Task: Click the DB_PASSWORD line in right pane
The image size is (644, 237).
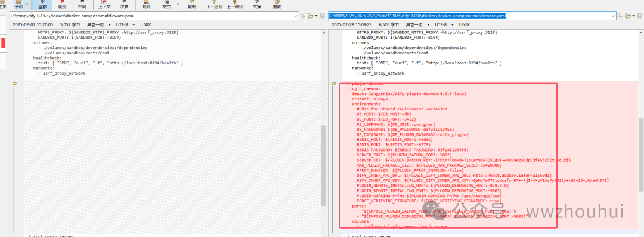Action: (x=405, y=129)
